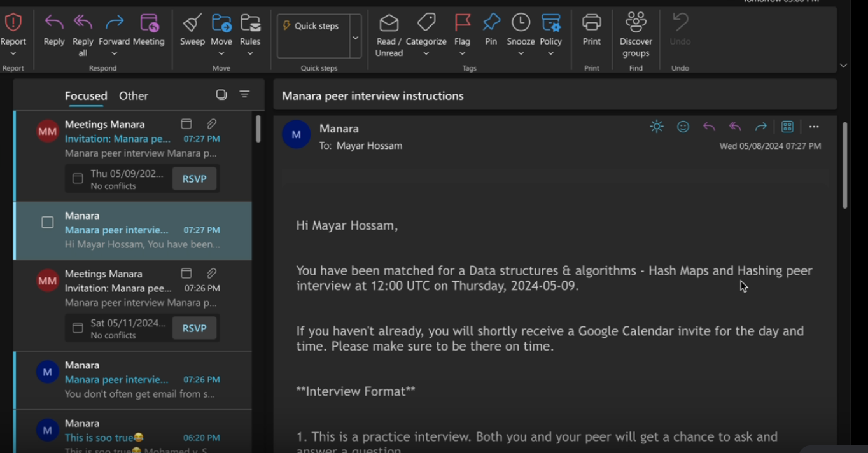
Task: Toggle select all messages icon
Action: (221, 95)
